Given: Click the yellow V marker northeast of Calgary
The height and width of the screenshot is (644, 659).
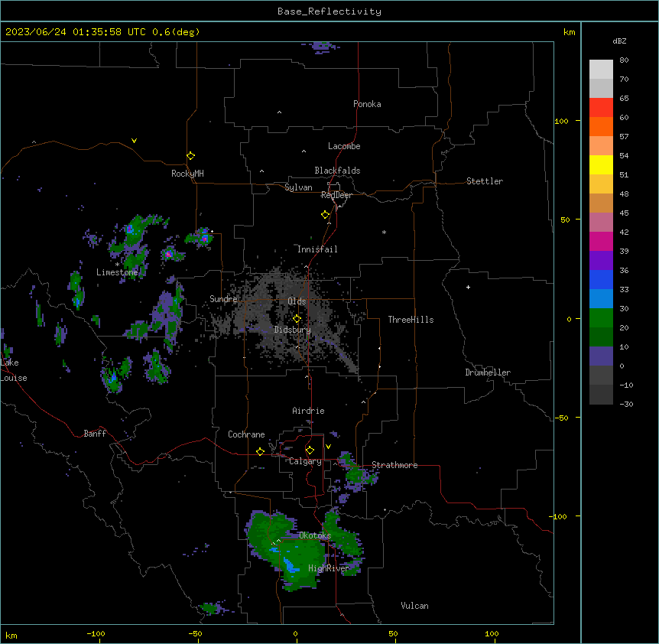Looking at the screenshot, I should click(328, 447).
